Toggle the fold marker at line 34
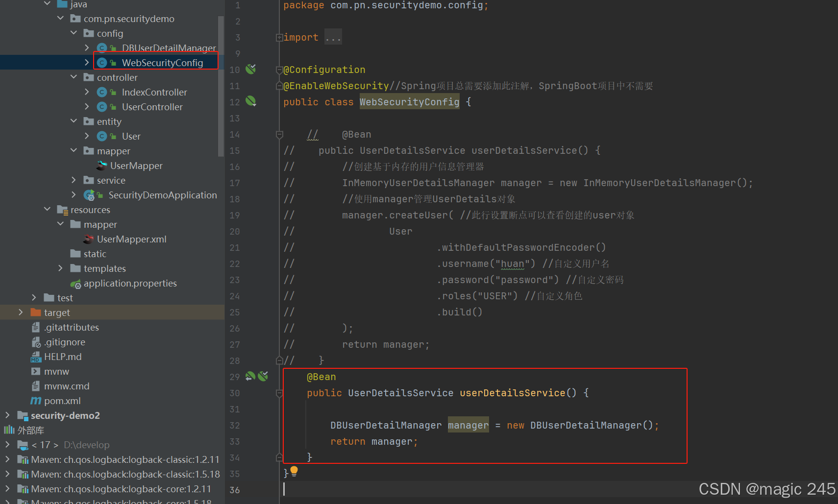 click(x=278, y=457)
